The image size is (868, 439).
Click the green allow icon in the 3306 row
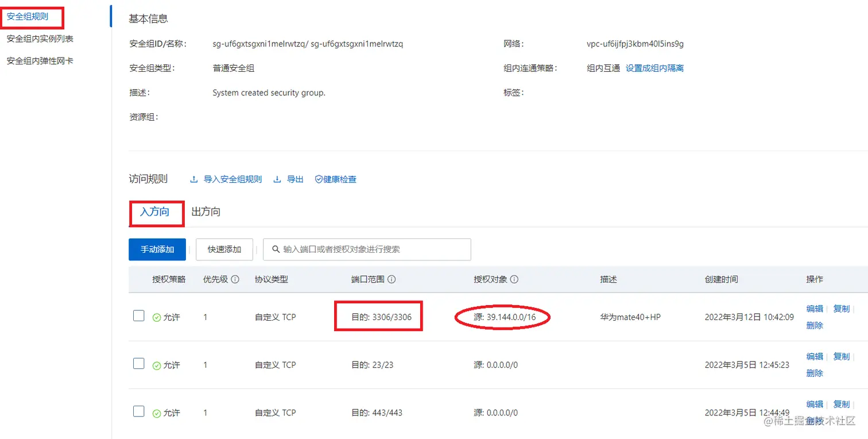tap(157, 317)
